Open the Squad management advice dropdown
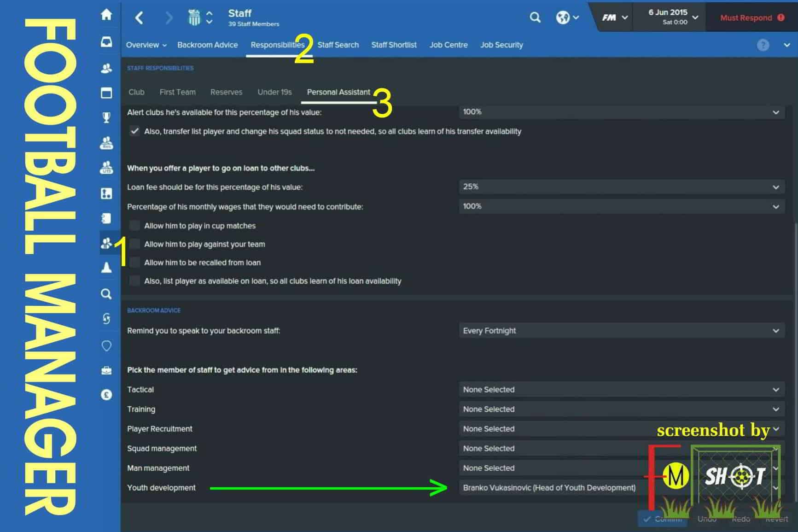Image resolution: width=798 pixels, height=532 pixels. click(622, 449)
